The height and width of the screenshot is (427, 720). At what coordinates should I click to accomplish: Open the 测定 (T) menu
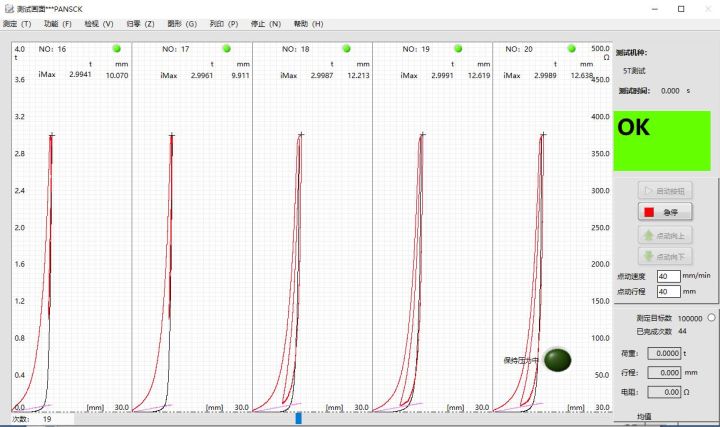[17, 23]
